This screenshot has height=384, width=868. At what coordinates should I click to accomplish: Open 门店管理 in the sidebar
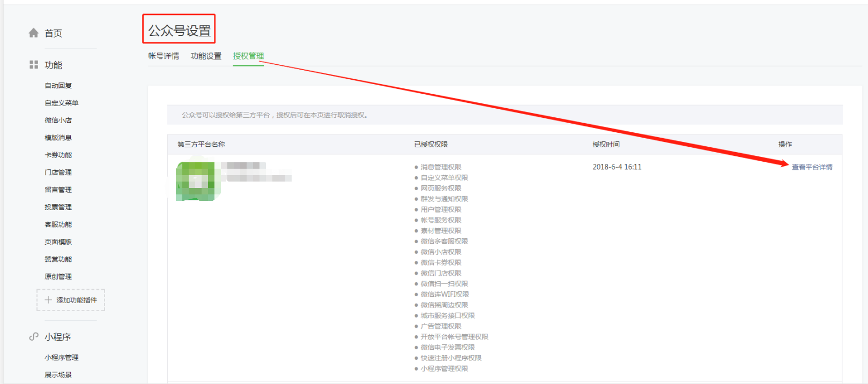tap(58, 172)
